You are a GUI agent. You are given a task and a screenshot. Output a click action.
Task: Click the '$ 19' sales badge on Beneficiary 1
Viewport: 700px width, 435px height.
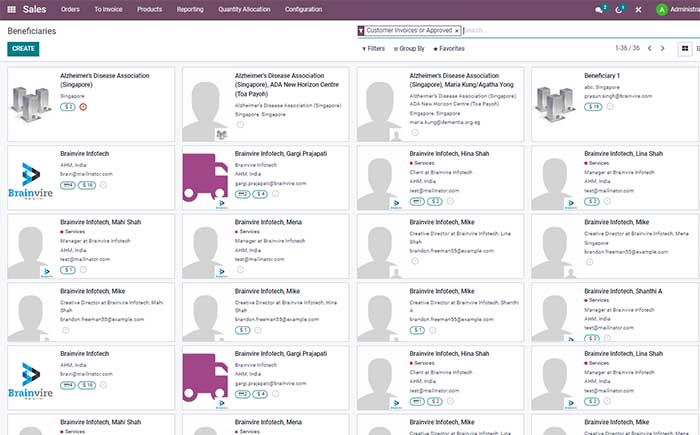coord(593,107)
